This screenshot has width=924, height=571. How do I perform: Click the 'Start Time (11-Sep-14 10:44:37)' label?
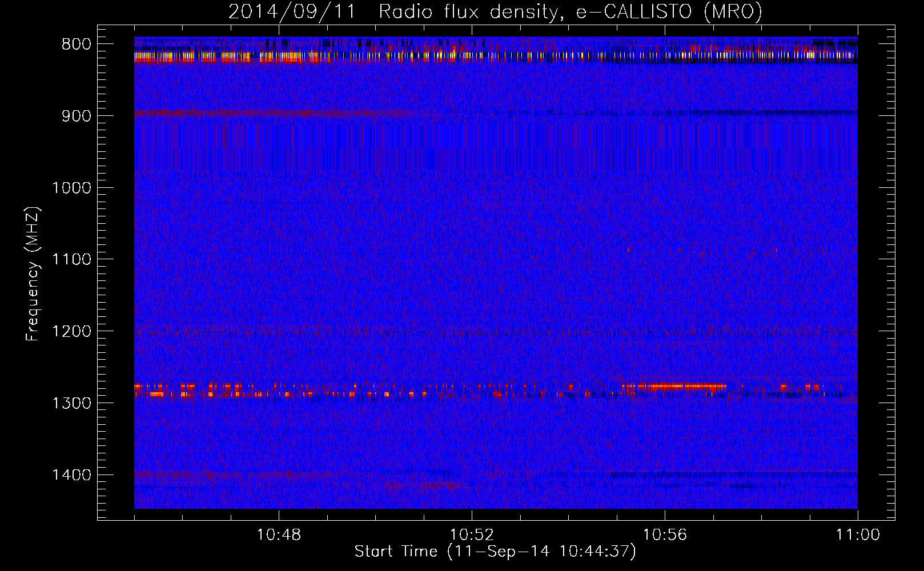click(495, 552)
